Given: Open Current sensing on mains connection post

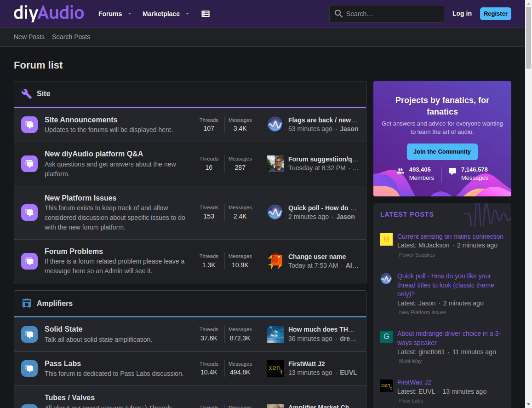Looking at the screenshot, I should [450, 236].
